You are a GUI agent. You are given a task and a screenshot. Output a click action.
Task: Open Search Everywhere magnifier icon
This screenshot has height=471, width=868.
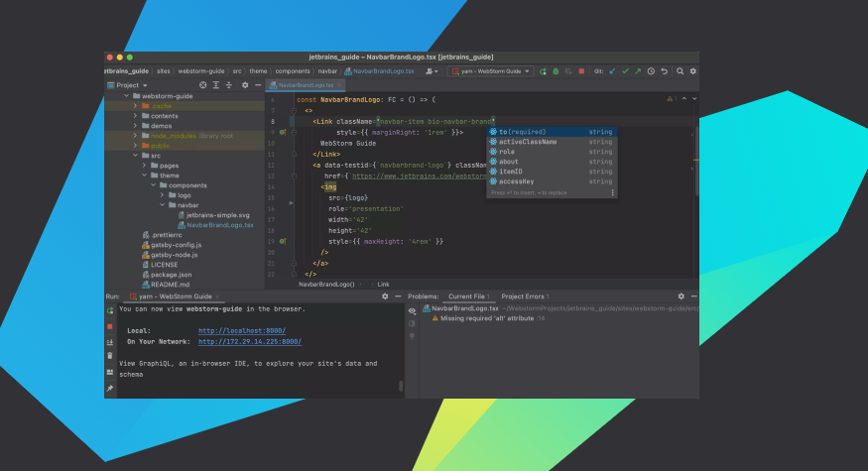click(680, 71)
